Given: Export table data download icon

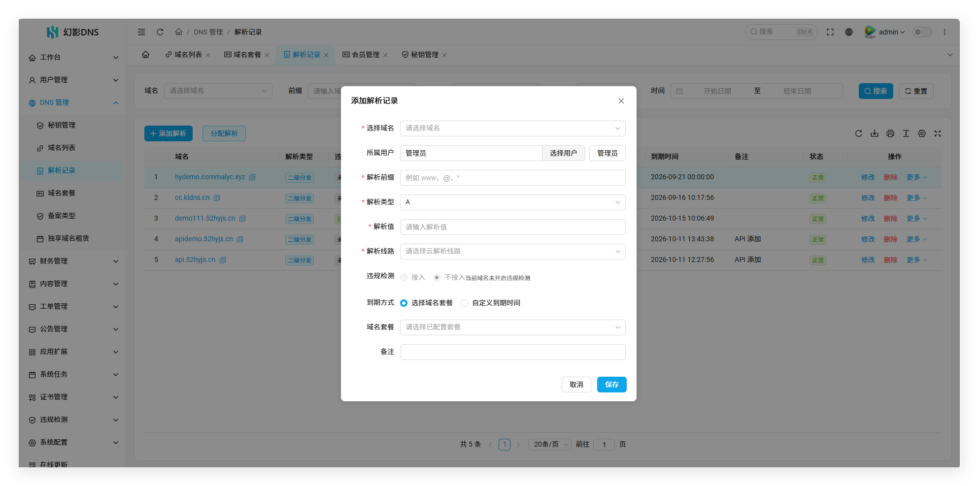Looking at the screenshot, I should point(875,133).
